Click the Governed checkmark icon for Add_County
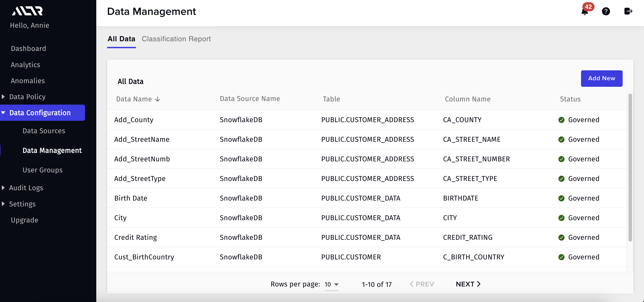The width and height of the screenshot is (644, 302). (x=561, y=120)
